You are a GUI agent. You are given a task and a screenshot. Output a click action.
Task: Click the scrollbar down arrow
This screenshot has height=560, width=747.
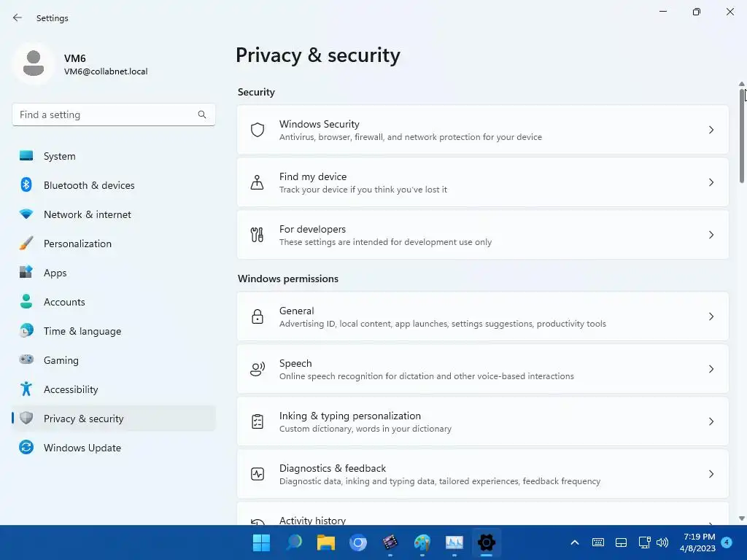[x=742, y=518]
